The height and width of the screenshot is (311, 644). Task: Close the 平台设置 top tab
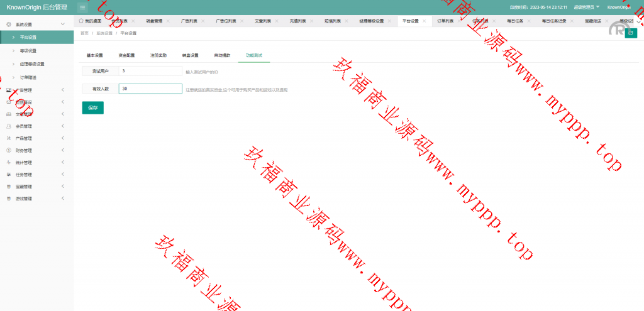point(425,21)
